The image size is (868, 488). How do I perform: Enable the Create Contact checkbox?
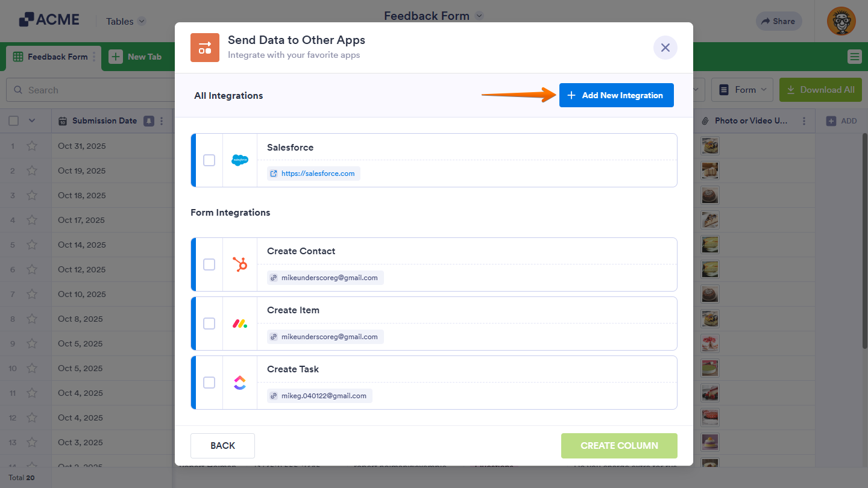click(209, 264)
